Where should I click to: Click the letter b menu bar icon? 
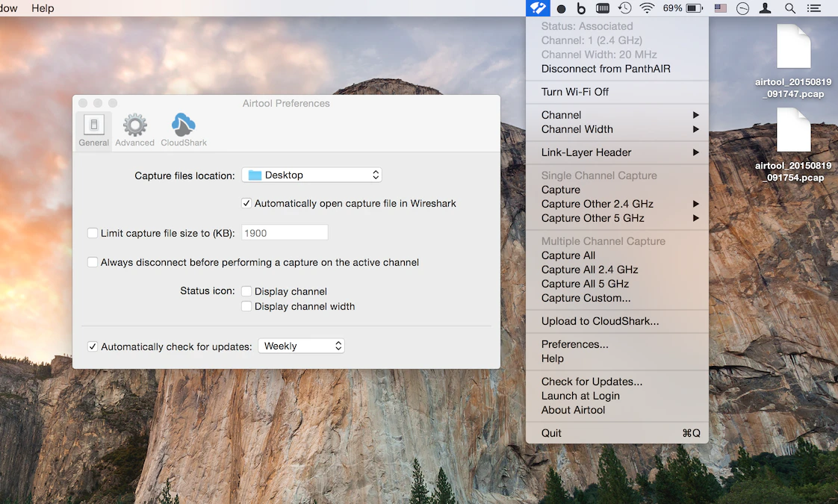pyautogui.click(x=581, y=8)
